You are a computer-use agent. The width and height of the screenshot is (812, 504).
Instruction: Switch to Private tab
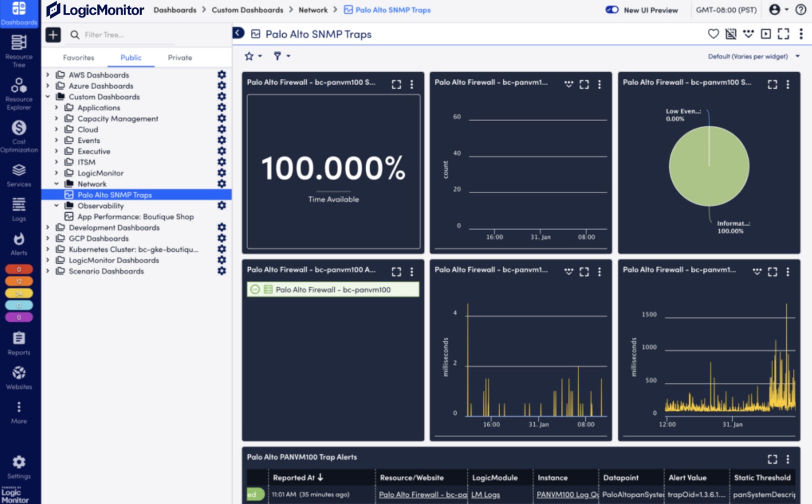click(180, 58)
